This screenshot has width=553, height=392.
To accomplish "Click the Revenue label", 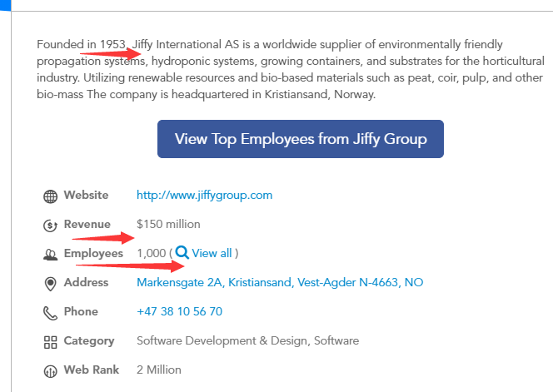I will [87, 224].
